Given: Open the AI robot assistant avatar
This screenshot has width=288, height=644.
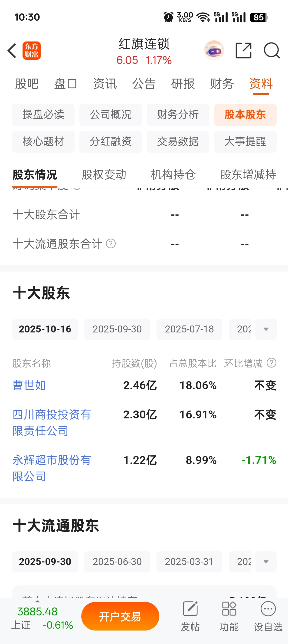Looking at the screenshot, I should [214, 50].
